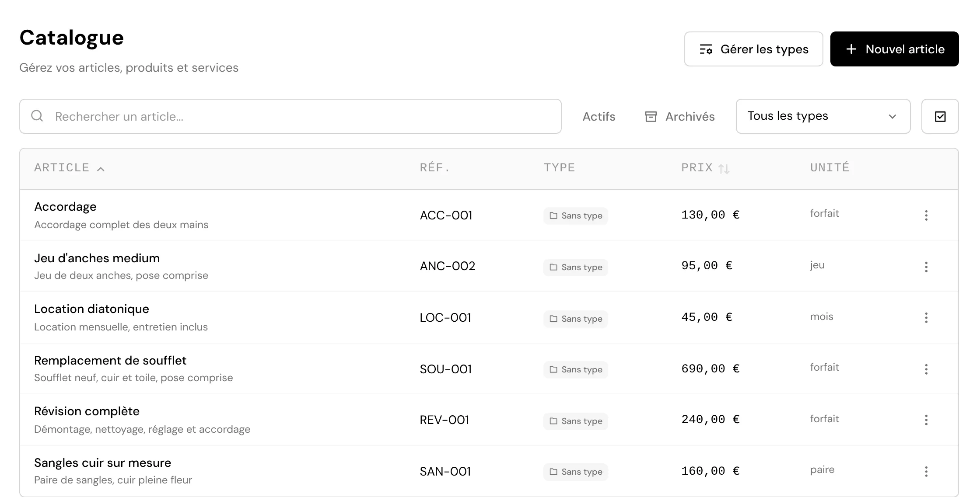Focus the Rechercher un article search field
Screen dimensions: 980x497
point(290,116)
